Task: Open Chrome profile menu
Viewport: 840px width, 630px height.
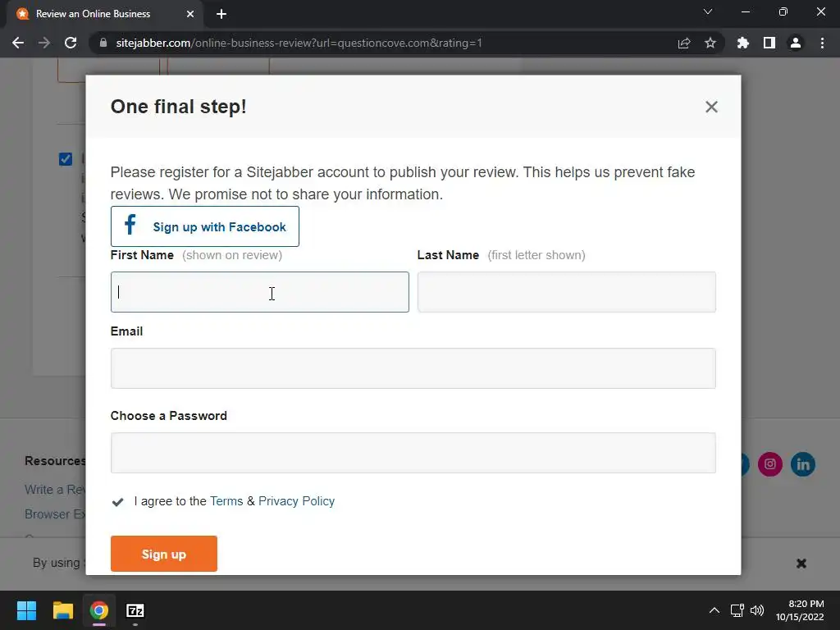Action: 796,43
